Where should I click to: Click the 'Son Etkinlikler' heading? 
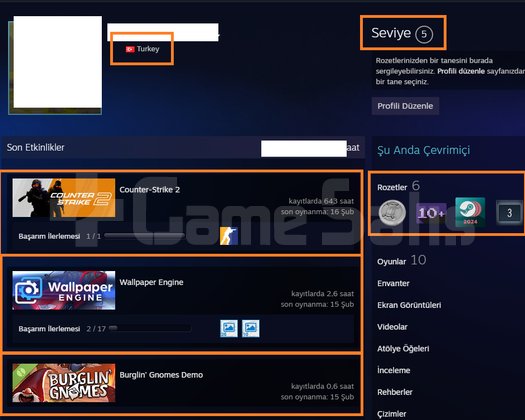[x=35, y=147]
